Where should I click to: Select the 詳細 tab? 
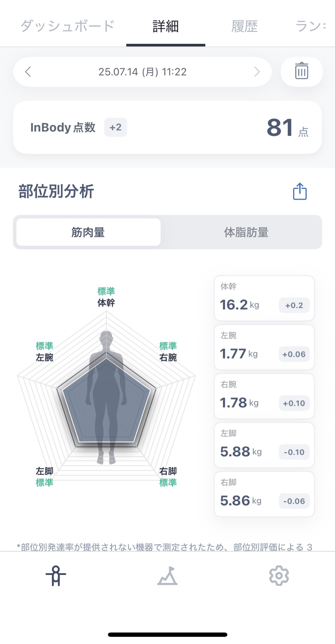point(166,26)
